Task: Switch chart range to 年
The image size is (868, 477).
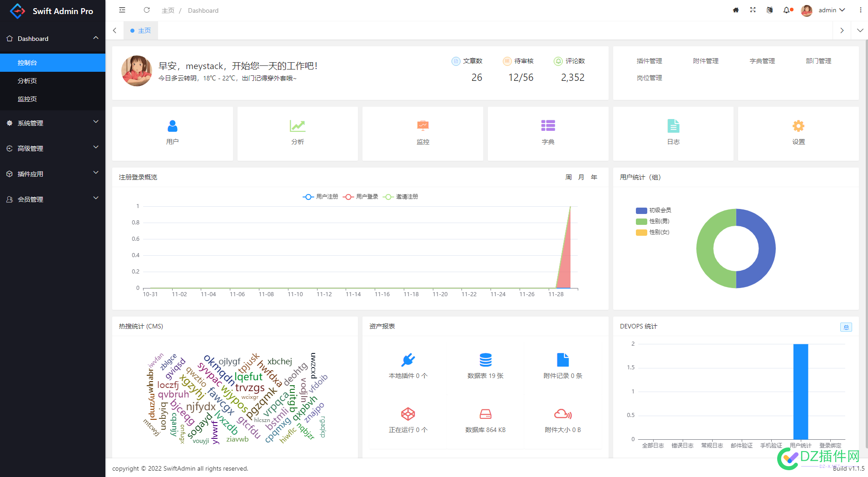Action: click(594, 177)
